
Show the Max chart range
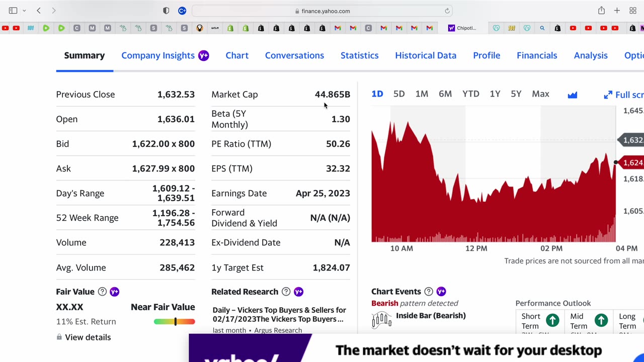tap(540, 94)
